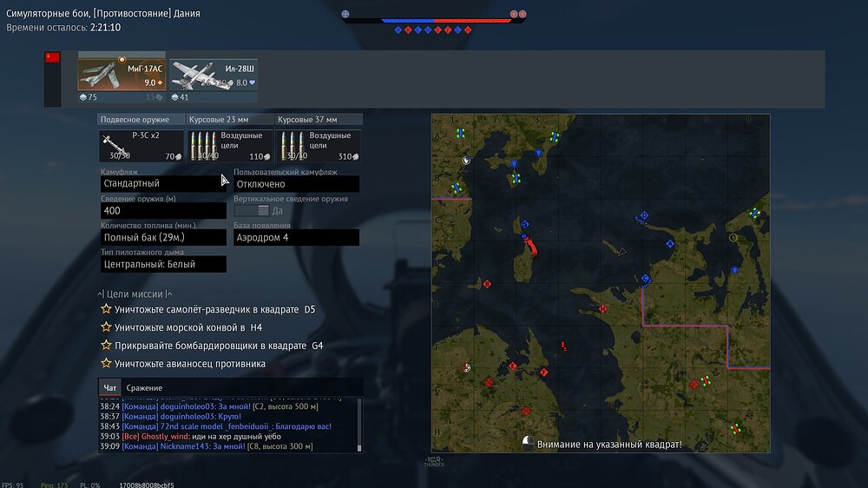Select the МиГ-17АС aircraft slot

coord(122,74)
